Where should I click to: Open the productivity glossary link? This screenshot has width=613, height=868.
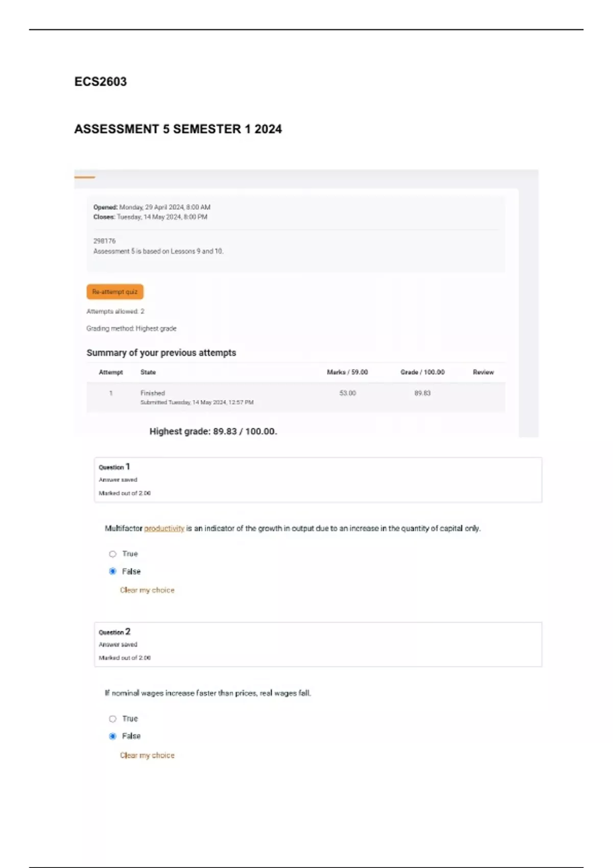[164, 528]
